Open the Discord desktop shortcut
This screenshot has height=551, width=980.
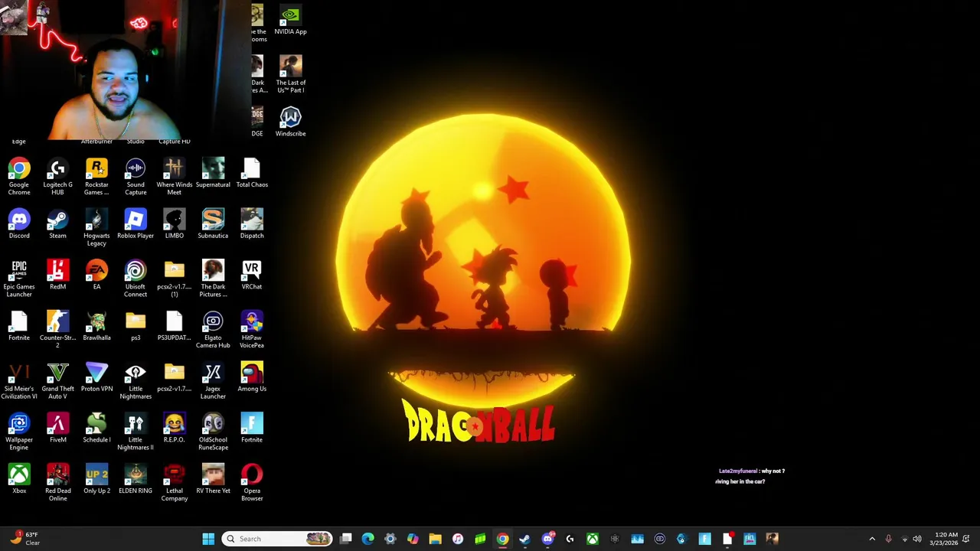(19, 224)
